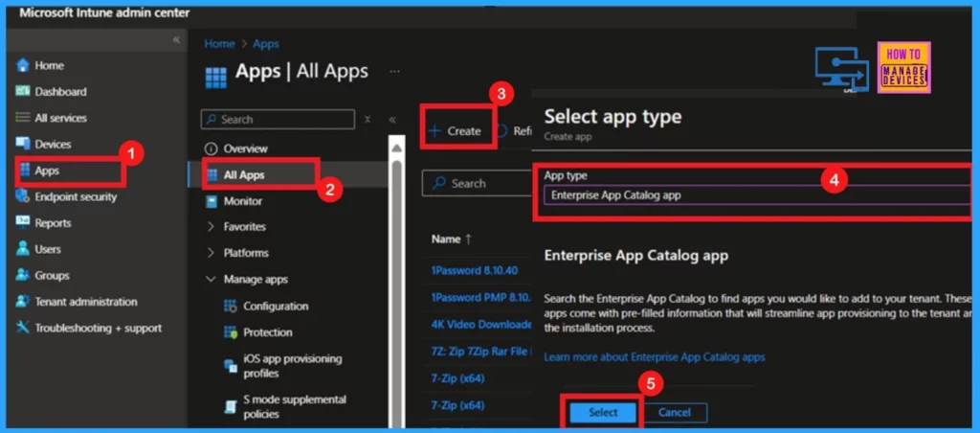Viewport: 980px width, 433px height.
Task: Click the All services list icon
Action: 23,118
